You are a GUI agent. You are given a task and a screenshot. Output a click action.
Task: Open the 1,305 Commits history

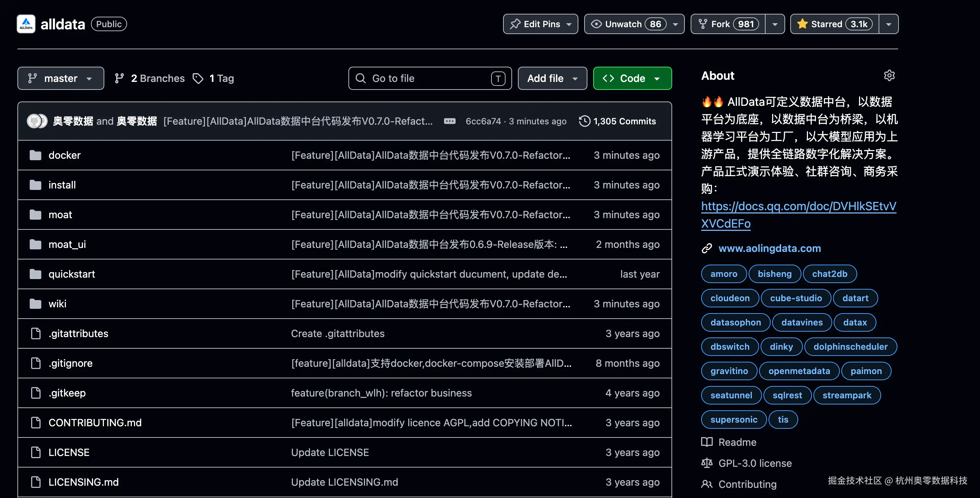click(617, 121)
